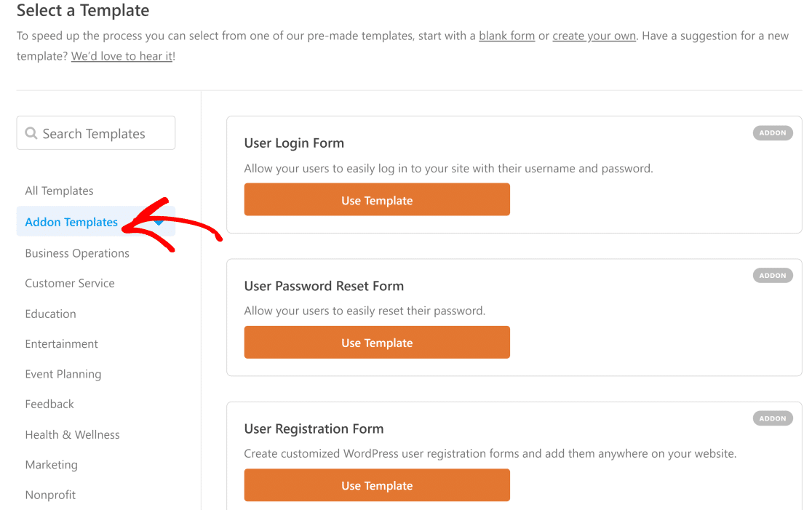Open the Event Planning category
Viewport: 812px width, 510px height.
(63, 374)
